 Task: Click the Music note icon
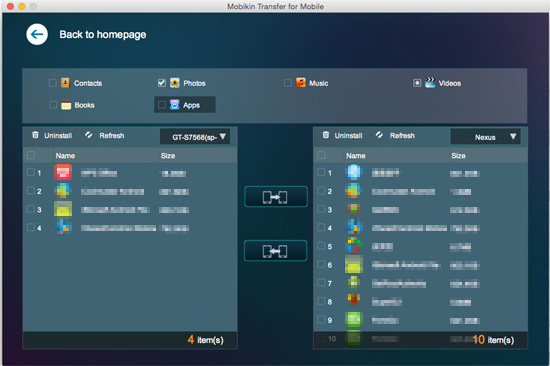[301, 82]
